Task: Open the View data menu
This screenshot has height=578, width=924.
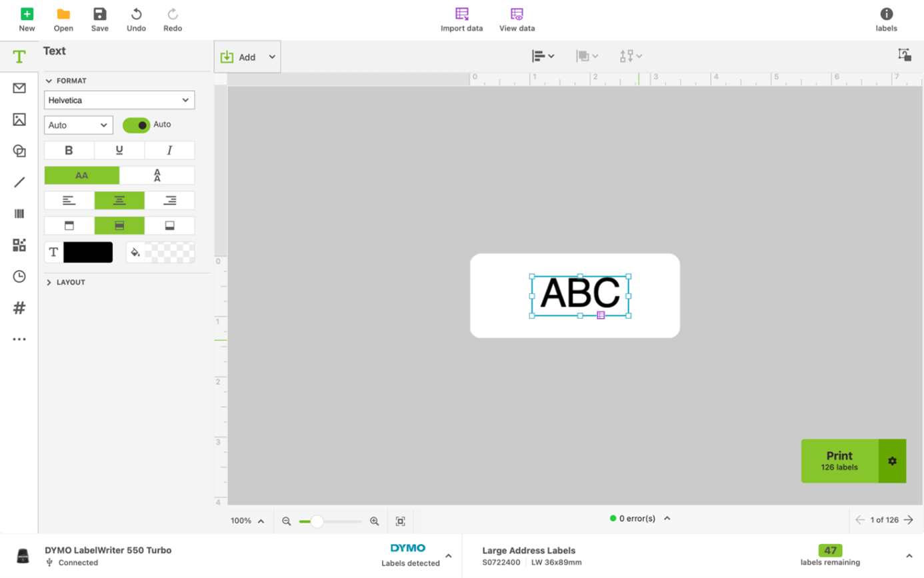Action: point(517,20)
